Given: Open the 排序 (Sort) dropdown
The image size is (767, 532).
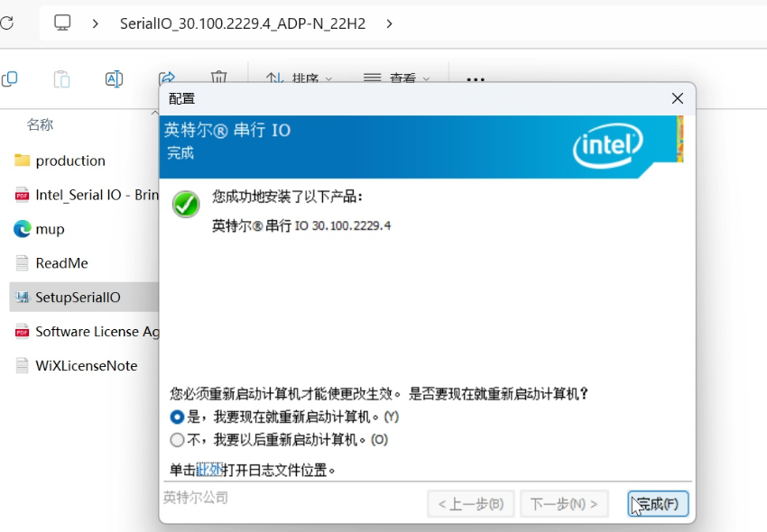Looking at the screenshot, I should [300, 79].
